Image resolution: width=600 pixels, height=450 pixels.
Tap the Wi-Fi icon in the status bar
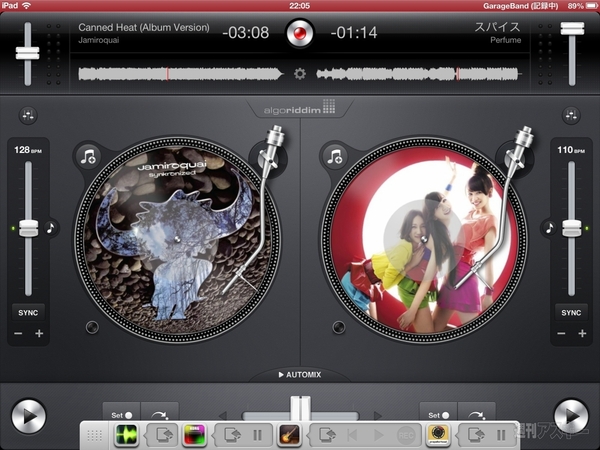[26, 5]
